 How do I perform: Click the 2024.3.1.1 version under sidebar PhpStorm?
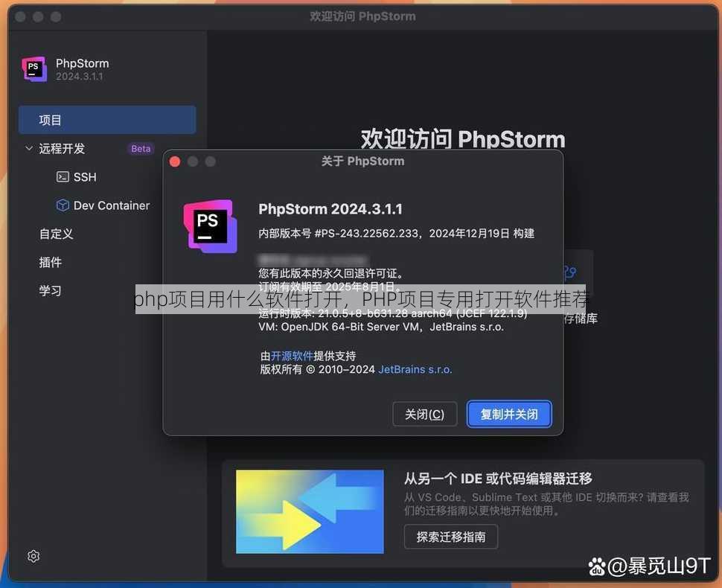coord(79,77)
